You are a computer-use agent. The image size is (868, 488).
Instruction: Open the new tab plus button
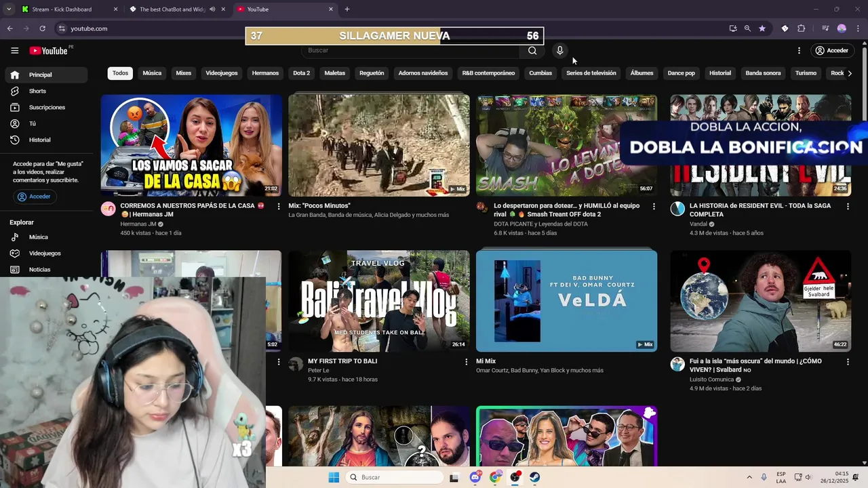click(x=347, y=9)
